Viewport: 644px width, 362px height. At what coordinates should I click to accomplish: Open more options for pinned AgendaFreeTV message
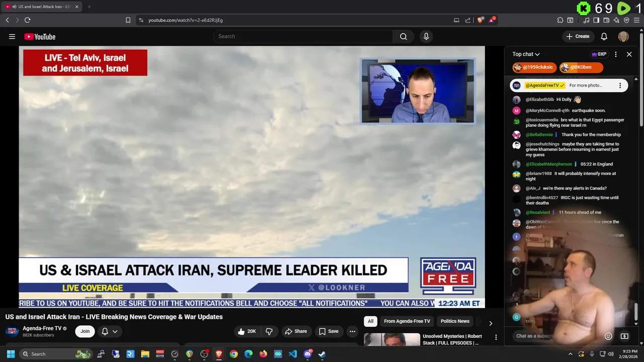tap(620, 85)
